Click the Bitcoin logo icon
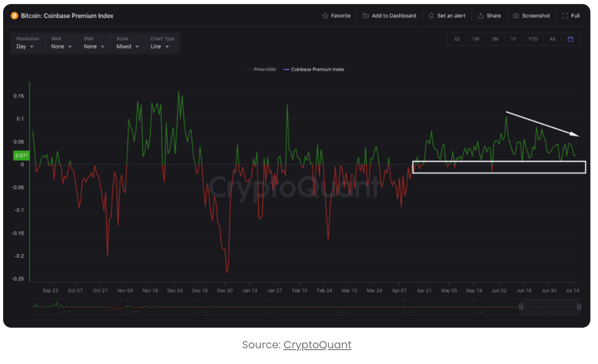 tap(14, 16)
